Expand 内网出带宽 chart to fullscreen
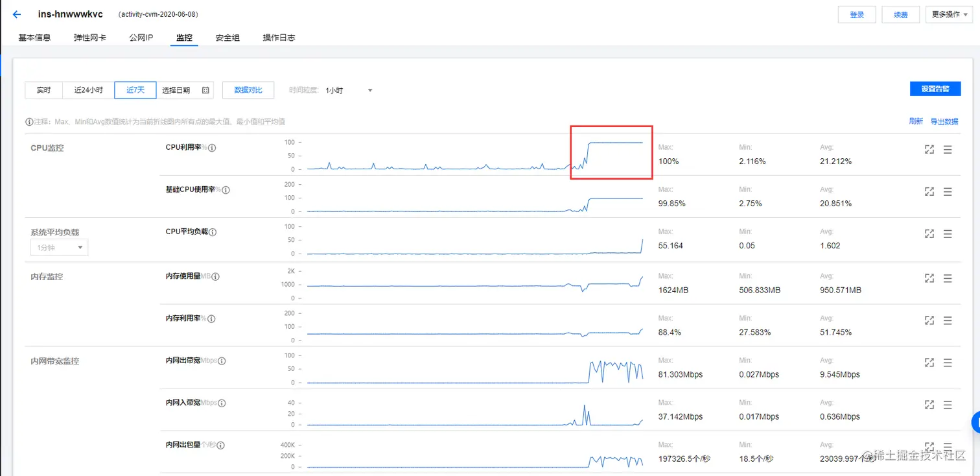980x476 pixels. point(929,363)
